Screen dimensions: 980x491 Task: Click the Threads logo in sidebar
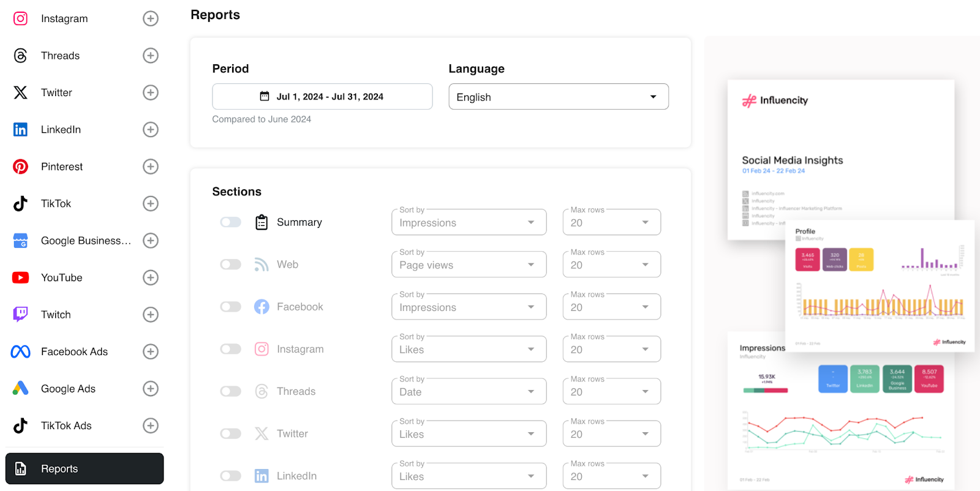[x=20, y=56]
